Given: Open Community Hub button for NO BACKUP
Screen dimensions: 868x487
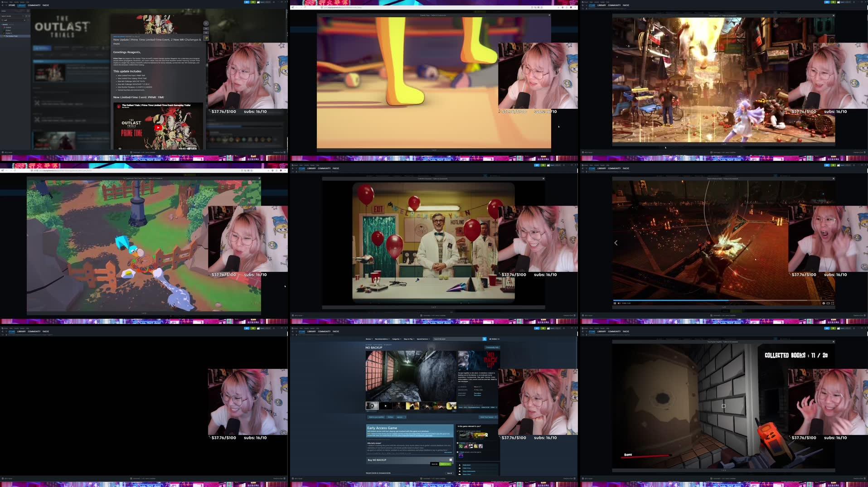Looking at the screenshot, I should coord(492,347).
